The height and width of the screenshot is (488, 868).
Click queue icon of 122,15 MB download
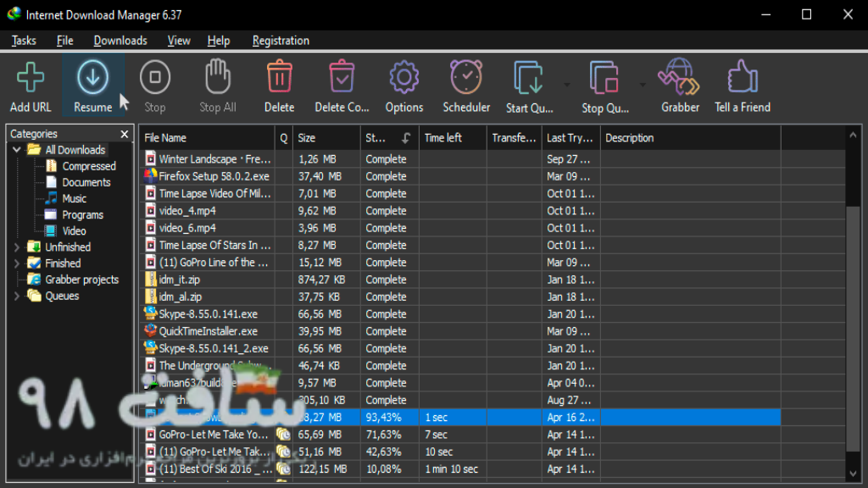click(x=283, y=469)
